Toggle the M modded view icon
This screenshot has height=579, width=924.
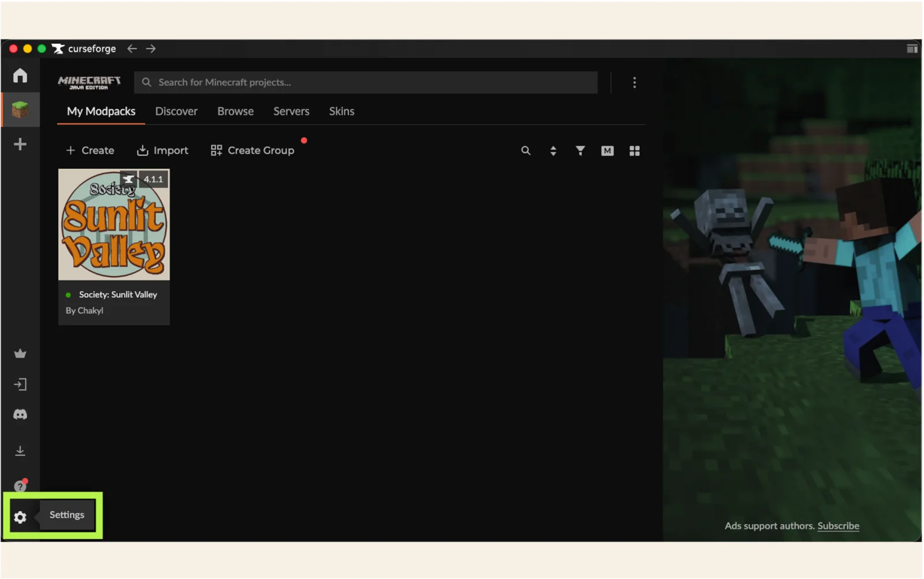pos(607,151)
